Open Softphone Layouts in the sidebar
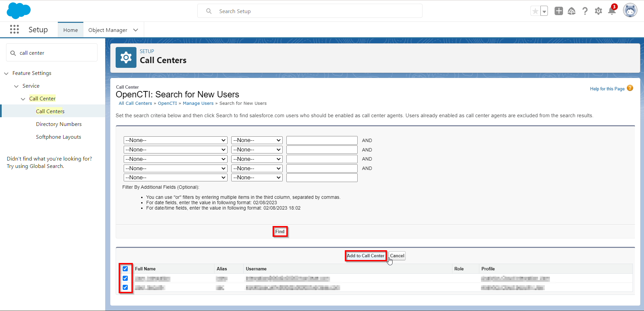This screenshot has width=644, height=311. coord(58,137)
